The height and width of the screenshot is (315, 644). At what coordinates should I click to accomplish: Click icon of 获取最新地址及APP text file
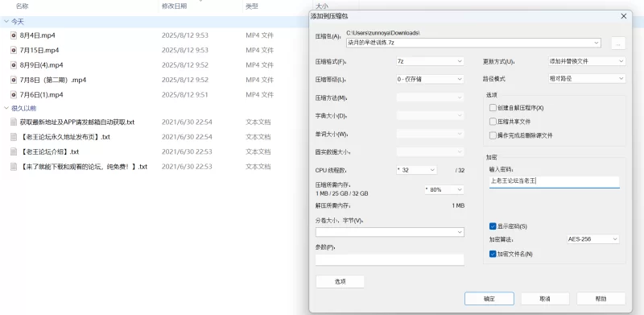tap(14, 122)
